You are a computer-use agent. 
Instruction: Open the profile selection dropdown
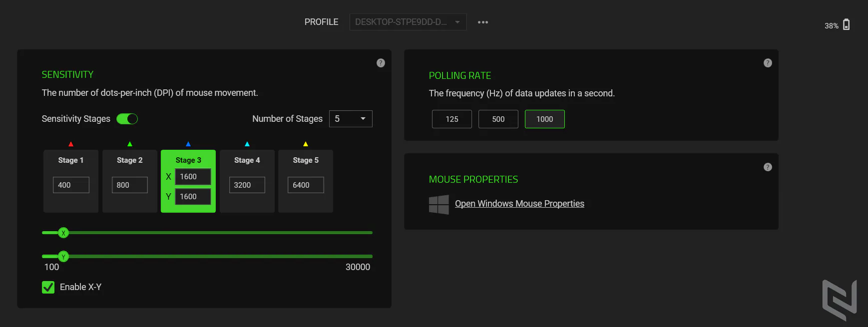point(408,22)
